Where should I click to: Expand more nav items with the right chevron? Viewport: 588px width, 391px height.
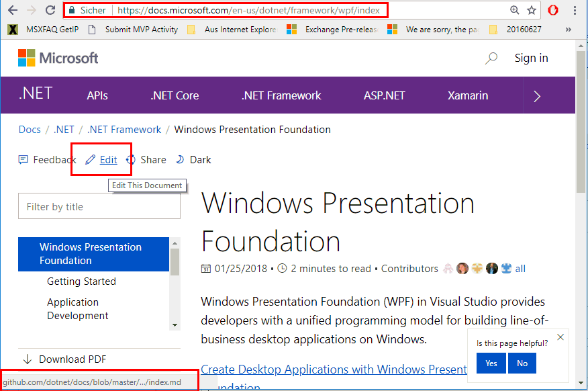pos(537,97)
